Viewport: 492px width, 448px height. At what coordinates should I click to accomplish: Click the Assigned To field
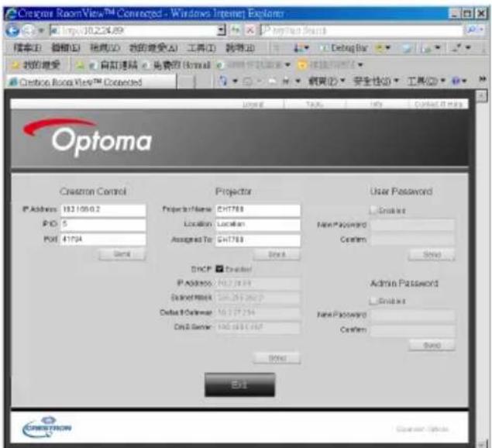pos(258,240)
